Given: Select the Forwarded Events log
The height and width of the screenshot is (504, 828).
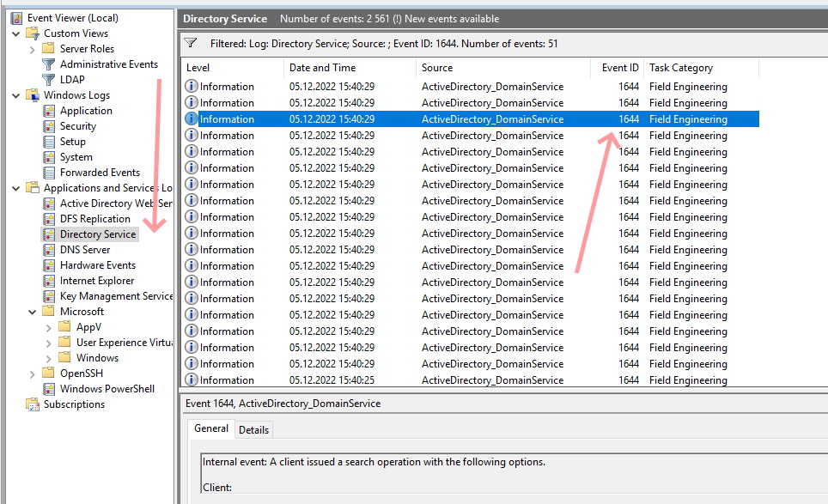Looking at the screenshot, I should click(100, 173).
